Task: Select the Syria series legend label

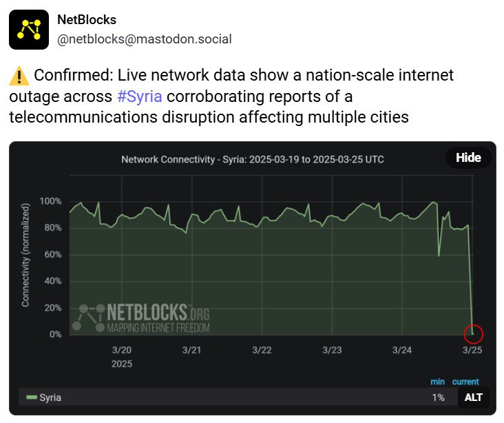Action: 50,398
